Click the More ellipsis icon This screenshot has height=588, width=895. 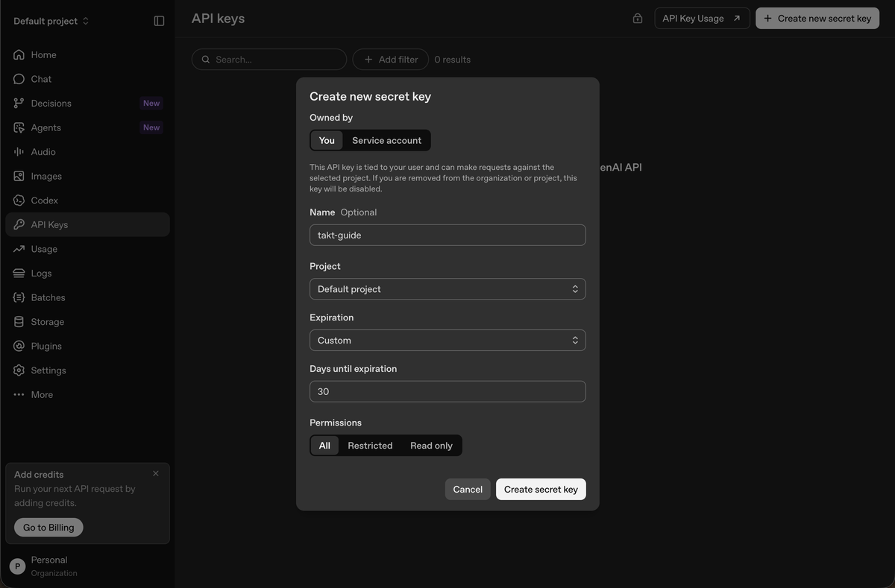19,394
